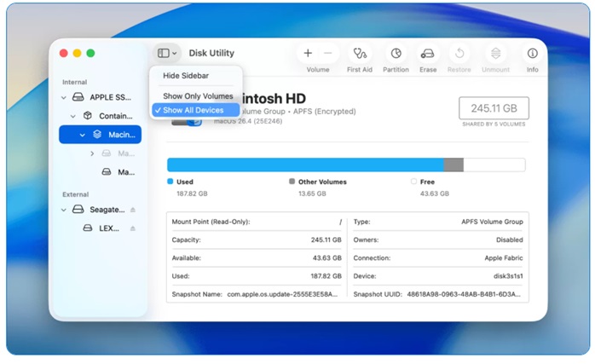Click the disk3s1s1 device value
Screen dimensions: 595x364
(508, 276)
